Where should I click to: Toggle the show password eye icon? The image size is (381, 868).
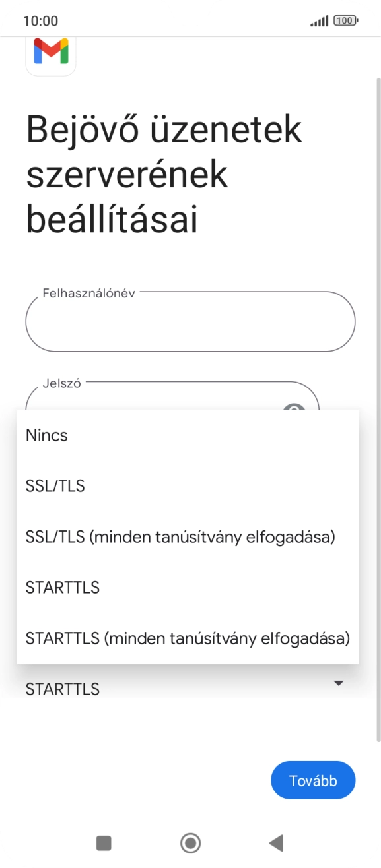tap(293, 411)
